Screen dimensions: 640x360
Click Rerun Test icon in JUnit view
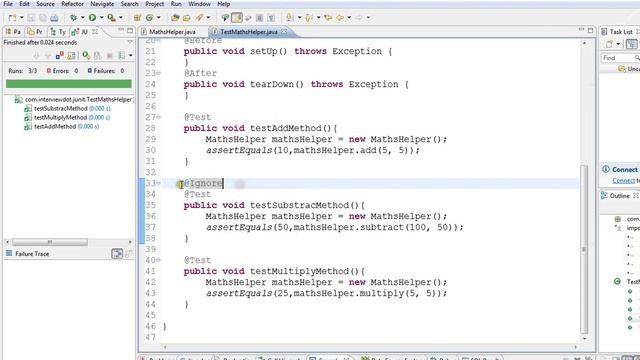click(86, 55)
